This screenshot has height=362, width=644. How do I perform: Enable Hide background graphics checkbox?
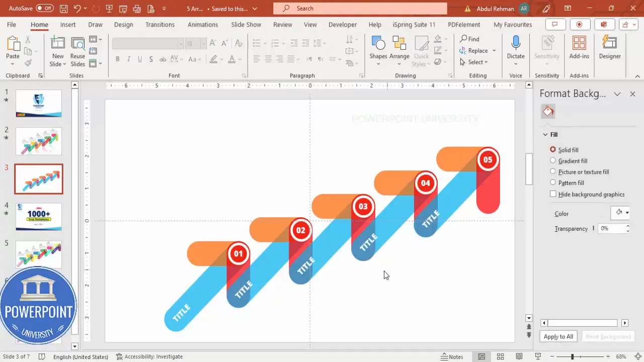pyautogui.click(x=553, y=194)
